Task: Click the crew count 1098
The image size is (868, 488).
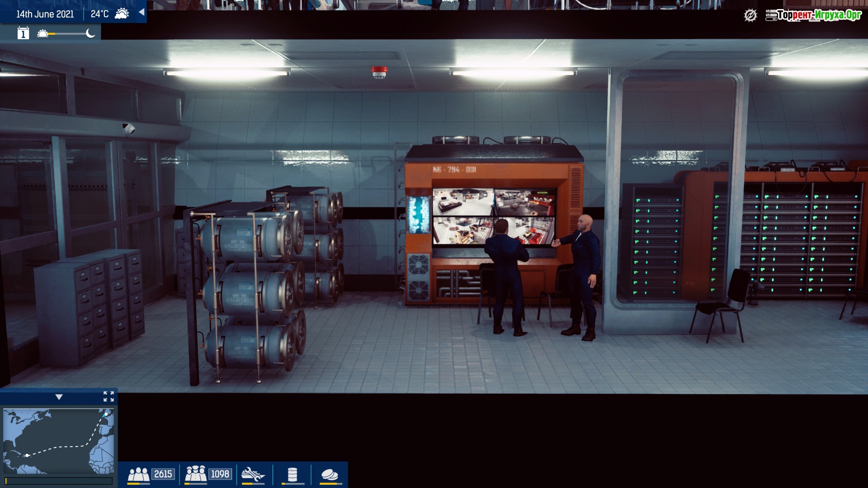Action: coord(220,474)
